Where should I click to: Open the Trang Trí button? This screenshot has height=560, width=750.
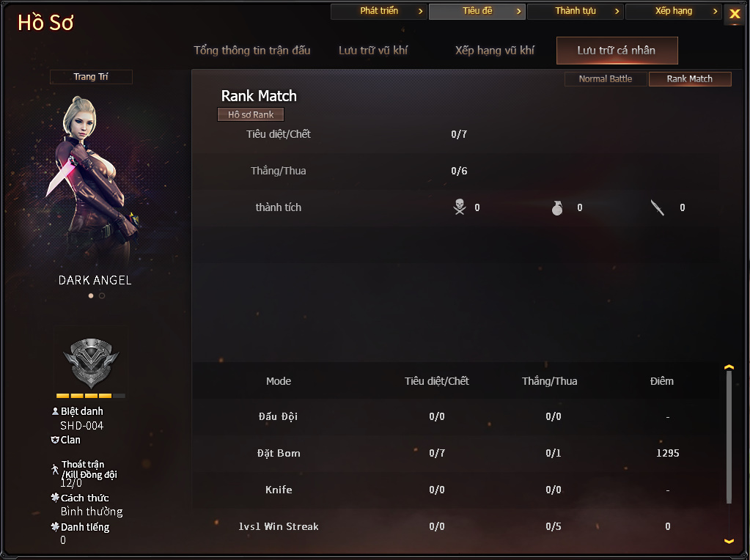91,76
